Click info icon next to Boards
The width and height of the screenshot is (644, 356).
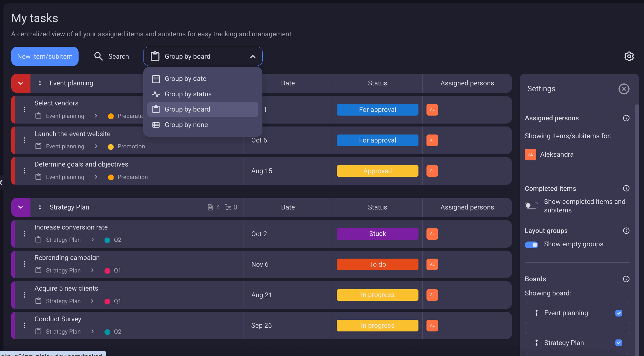pyautogui.click(x=626, y=279)
